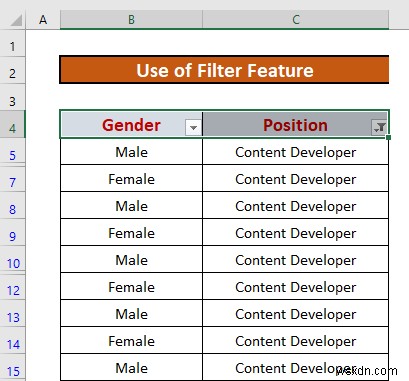Select the Male cell in row 8
The width and height of the screenshot is (409, 381).
click(x=131, y=206)
